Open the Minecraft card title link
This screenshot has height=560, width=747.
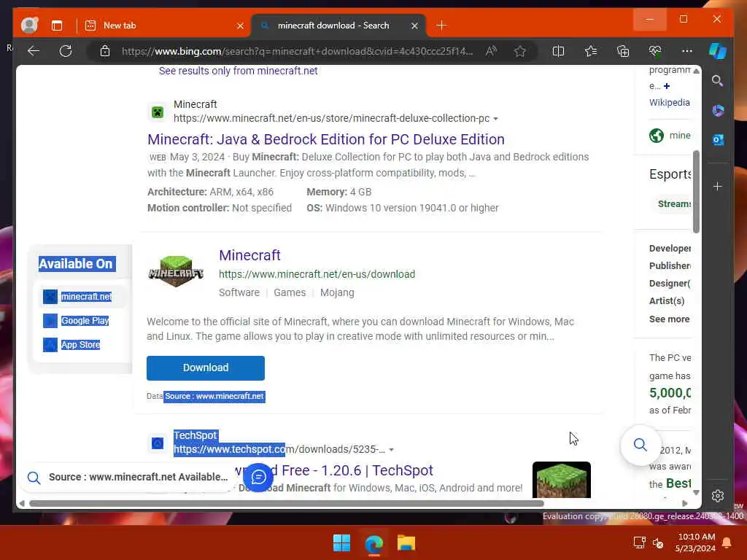249,255
